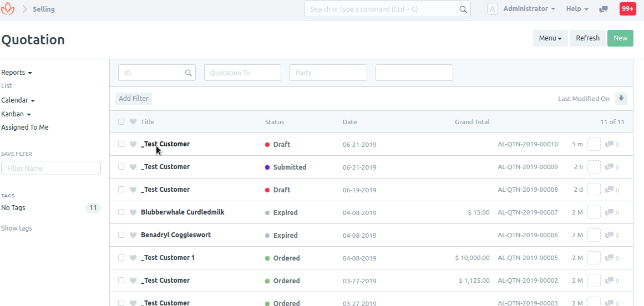
Task: Click the Refresh button
Action: (x=588, y=38)
